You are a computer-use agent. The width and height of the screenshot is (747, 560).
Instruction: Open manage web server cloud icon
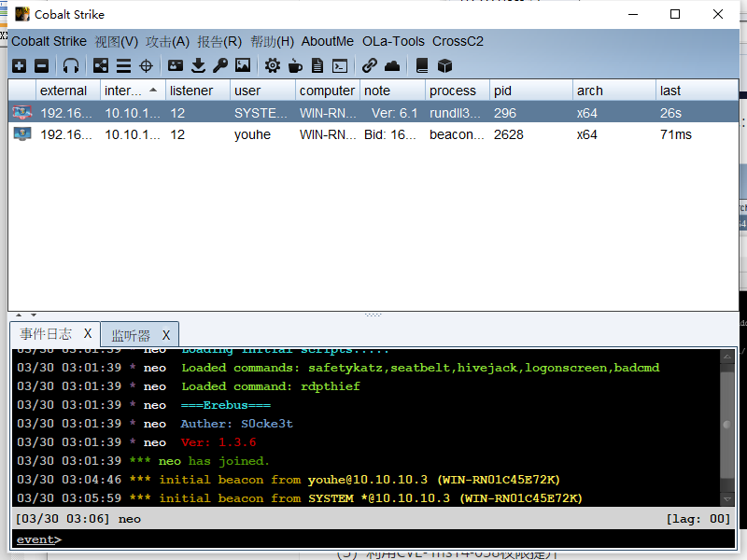coord(392,65)
